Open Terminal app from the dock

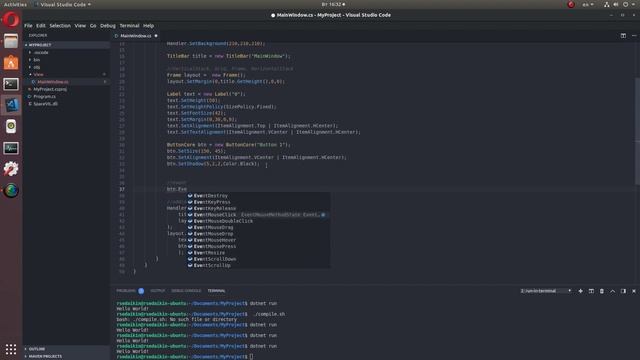(x=11, y=84)
